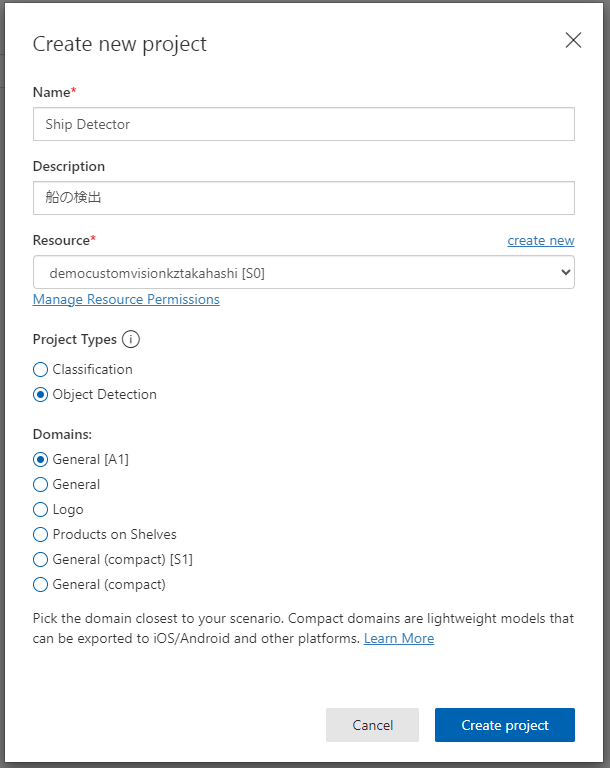The width and height of the screenshot is (610, 768).
Task: Click the Name field containing Ship Detector
Action: click(x=303, y=124)
